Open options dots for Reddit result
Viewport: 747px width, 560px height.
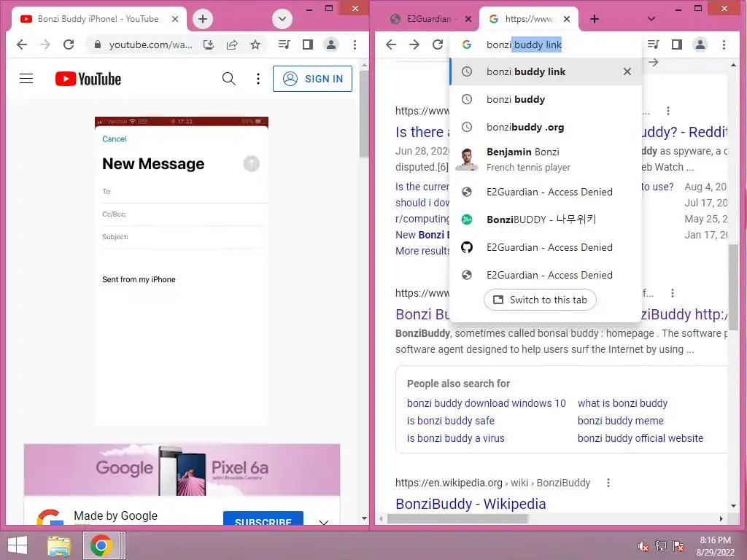pos(668,111)
